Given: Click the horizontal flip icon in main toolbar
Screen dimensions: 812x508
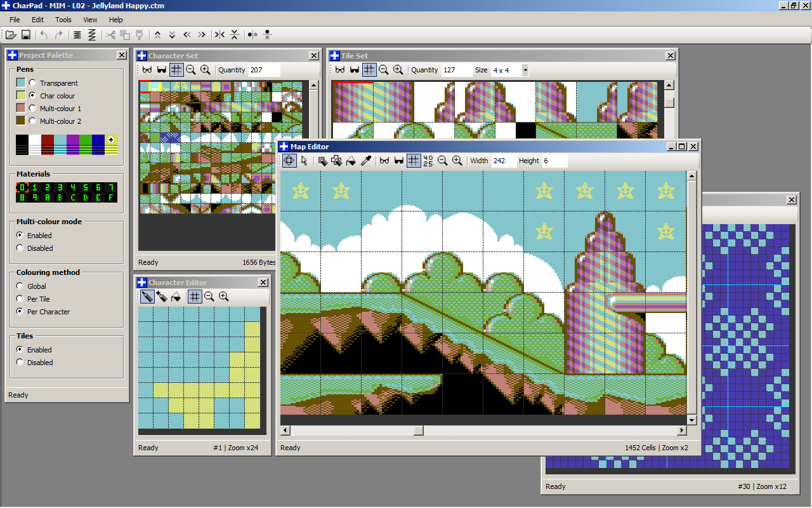Looking at the screenshot, I should tap(219, 35).
